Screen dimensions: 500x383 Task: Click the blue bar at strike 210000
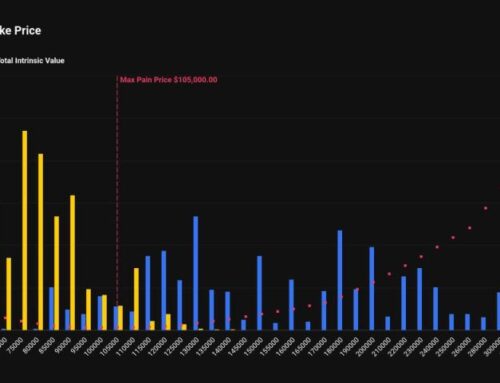coord(388,323)
